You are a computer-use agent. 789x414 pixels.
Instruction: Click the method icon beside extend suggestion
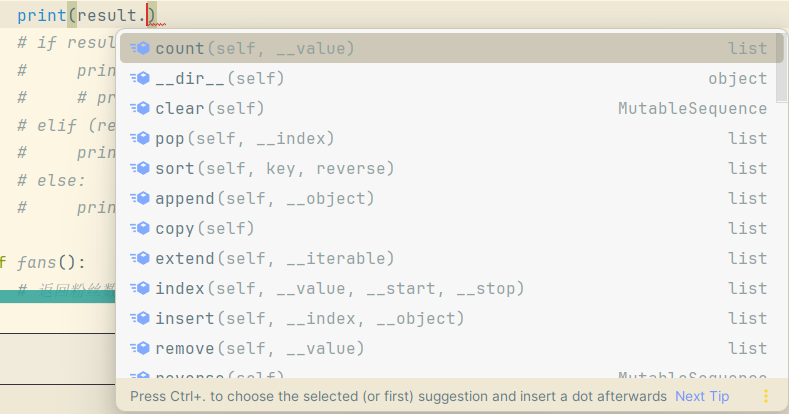point(140,258)
